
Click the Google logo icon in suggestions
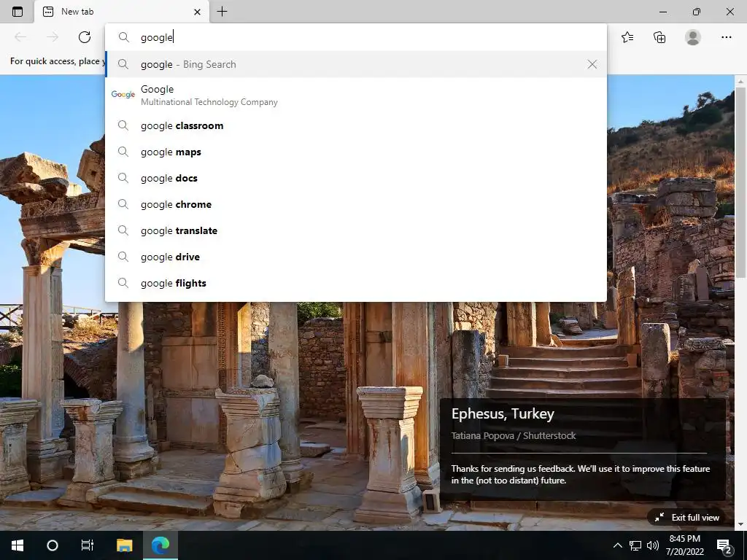coord(123,94)
